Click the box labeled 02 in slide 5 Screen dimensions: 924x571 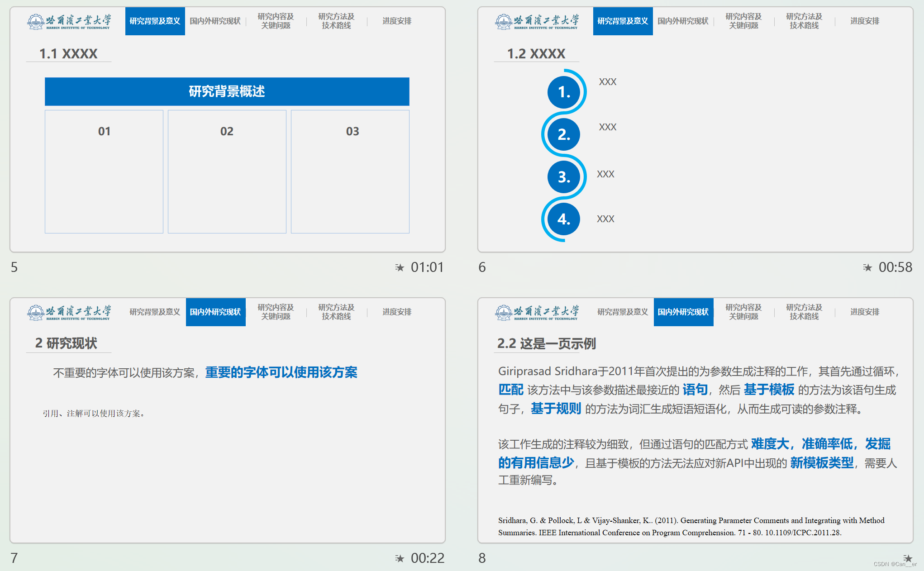tap(227, 172)
